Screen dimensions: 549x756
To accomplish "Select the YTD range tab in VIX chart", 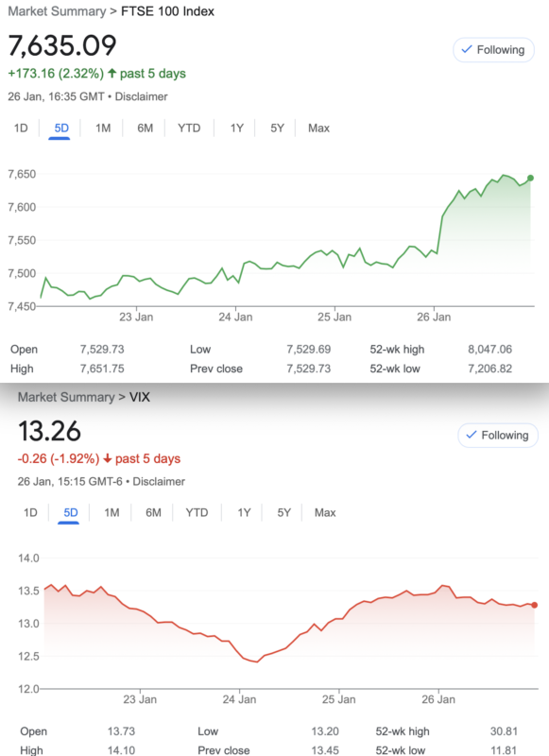I will pos(197,512).
